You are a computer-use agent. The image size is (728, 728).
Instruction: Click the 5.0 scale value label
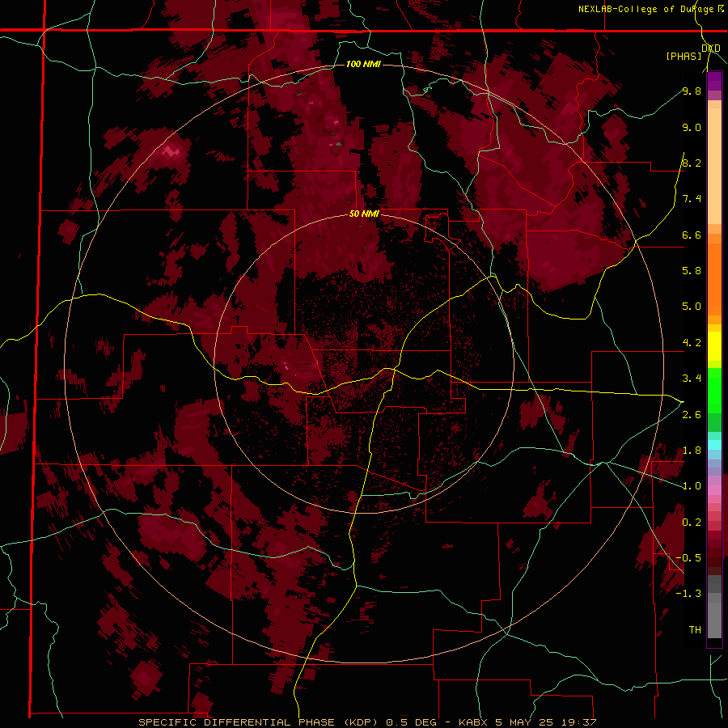tap(692, 307)
